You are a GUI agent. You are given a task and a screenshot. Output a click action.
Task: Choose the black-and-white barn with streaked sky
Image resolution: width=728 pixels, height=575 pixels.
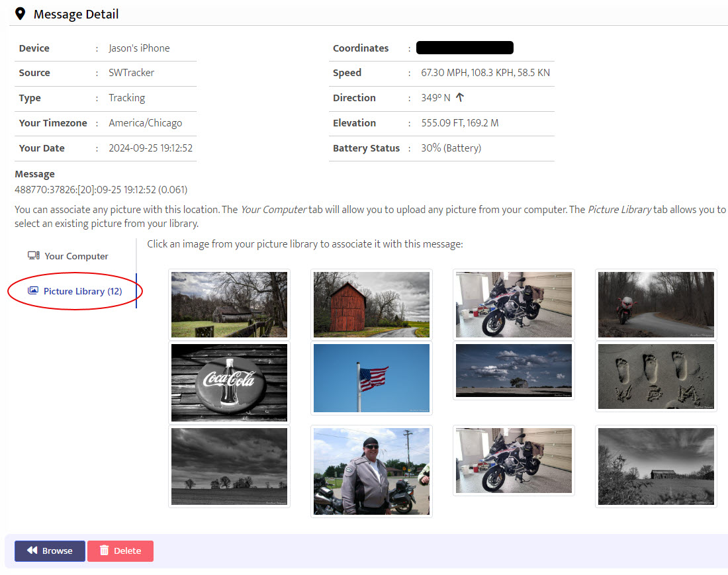(x=656, y=466)
